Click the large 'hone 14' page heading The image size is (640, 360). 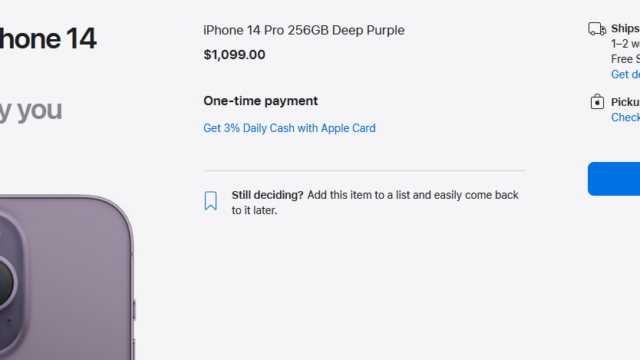(48, 39)
